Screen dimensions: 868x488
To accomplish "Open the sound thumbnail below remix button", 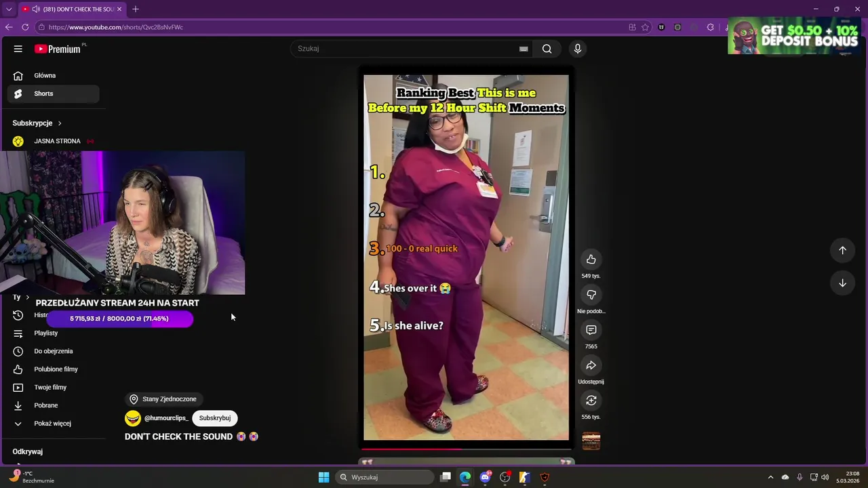I will (591, 441).
